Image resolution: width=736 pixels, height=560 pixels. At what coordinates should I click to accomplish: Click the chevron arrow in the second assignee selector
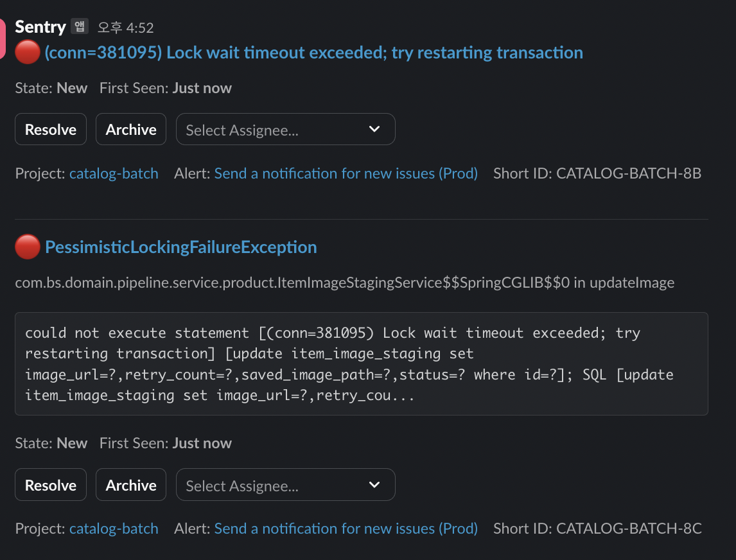374,484
